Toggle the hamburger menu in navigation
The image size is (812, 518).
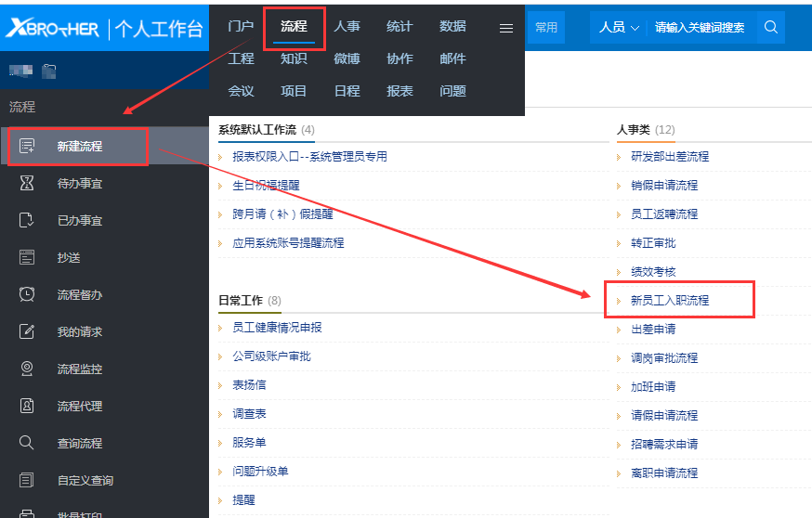pos(506,28)
